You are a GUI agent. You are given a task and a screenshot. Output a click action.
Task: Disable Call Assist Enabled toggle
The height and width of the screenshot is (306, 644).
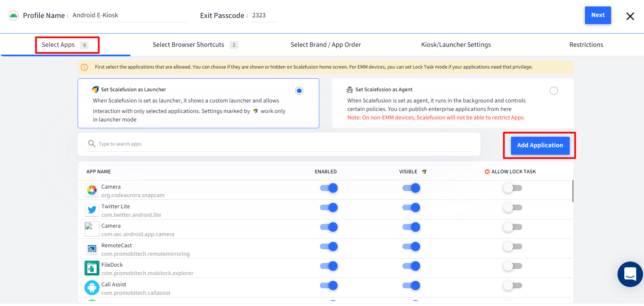(329, 286)
